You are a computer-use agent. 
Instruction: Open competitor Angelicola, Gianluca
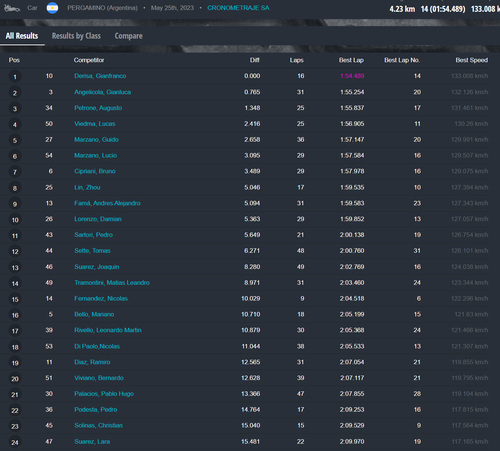(x=102, y=92)
